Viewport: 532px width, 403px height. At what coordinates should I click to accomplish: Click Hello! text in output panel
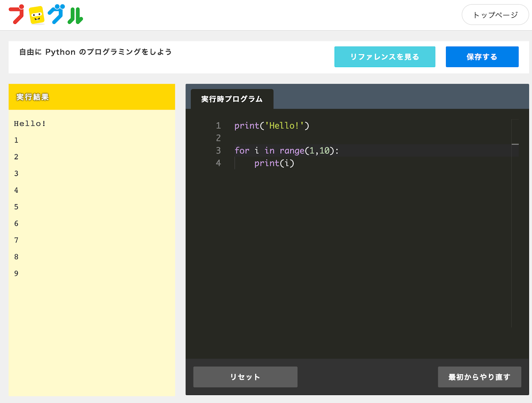[x=30, y=123]
